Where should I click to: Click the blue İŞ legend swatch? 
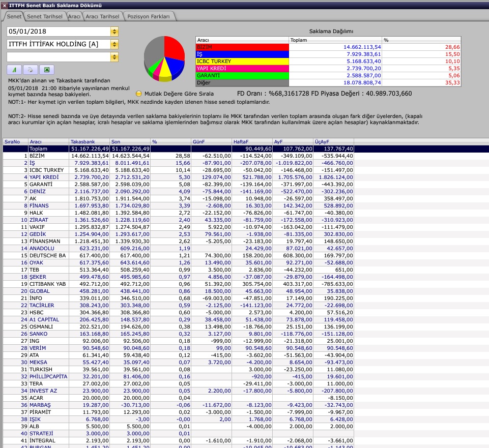pyautogui.click(x=242, y=54)
